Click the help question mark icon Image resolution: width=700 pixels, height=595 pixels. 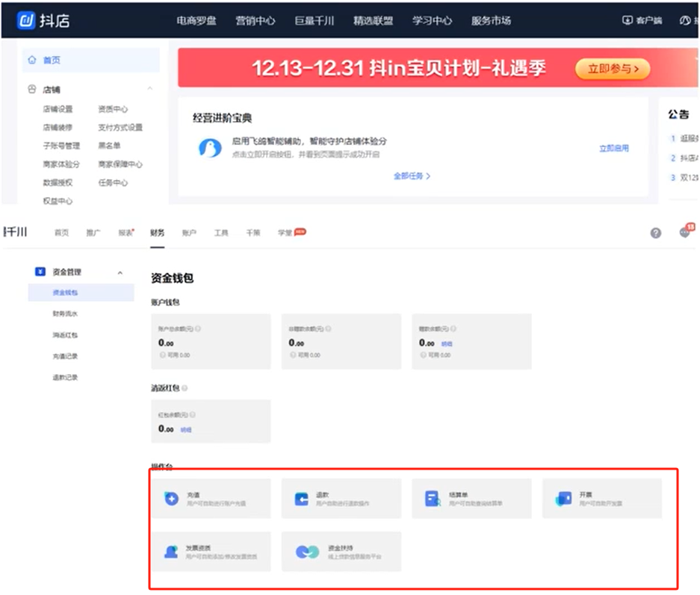[655, 233]
